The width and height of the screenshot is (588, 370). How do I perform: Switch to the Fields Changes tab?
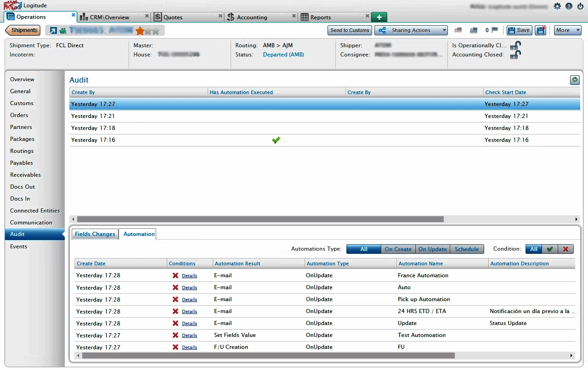[x=95, y=234]
